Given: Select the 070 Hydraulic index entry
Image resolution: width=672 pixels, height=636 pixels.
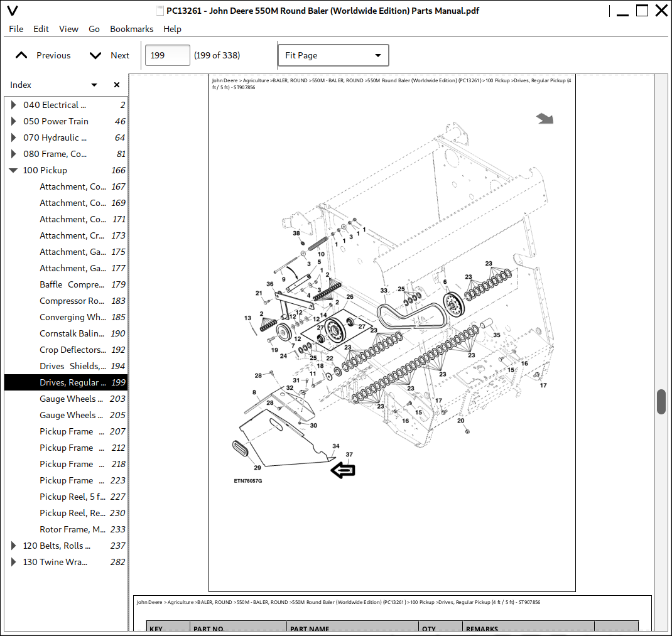Looking at the screenshot, I should [x=66, y=137].
